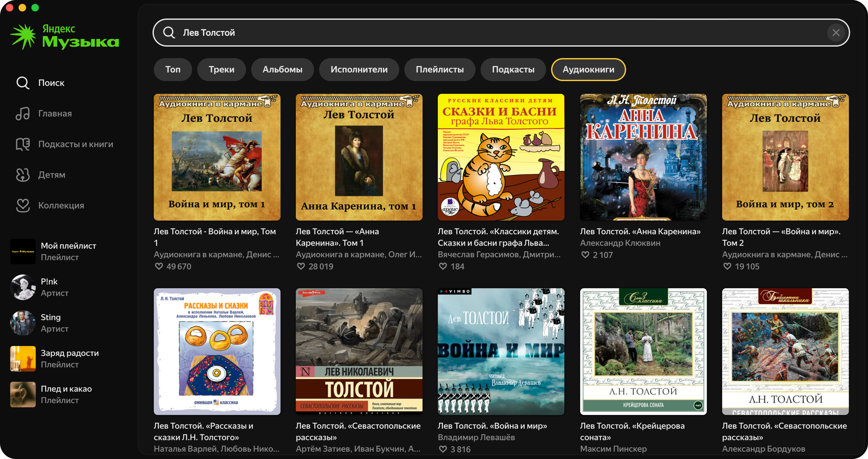Open the Война и мир, том 1 cover

tap(217, 157)
